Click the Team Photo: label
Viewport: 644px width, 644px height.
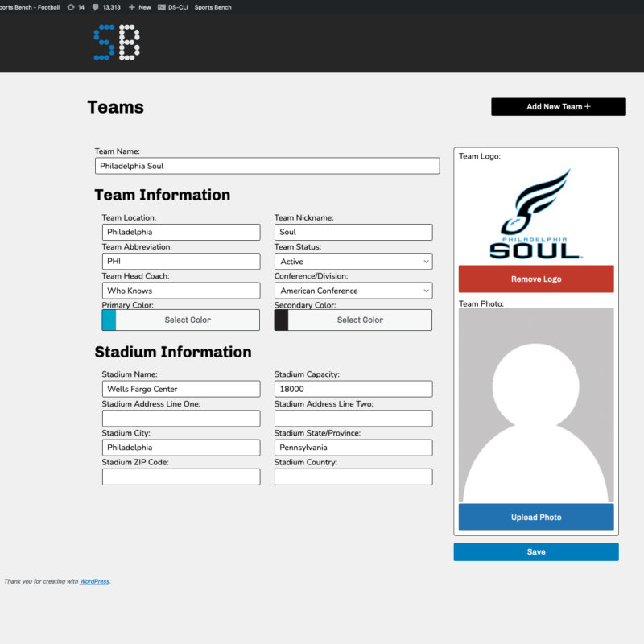tap(481, 303)
